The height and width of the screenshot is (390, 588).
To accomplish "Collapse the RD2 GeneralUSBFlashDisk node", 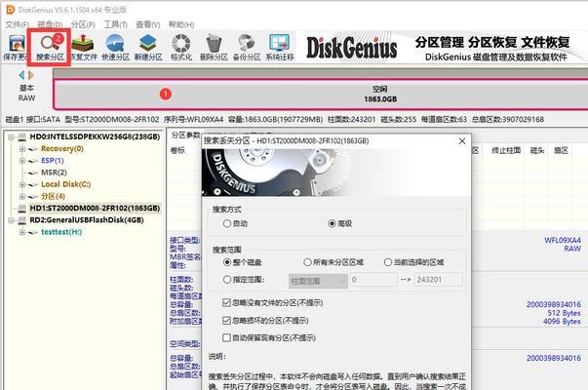I will pyautogui.click(x=12, y=220).
